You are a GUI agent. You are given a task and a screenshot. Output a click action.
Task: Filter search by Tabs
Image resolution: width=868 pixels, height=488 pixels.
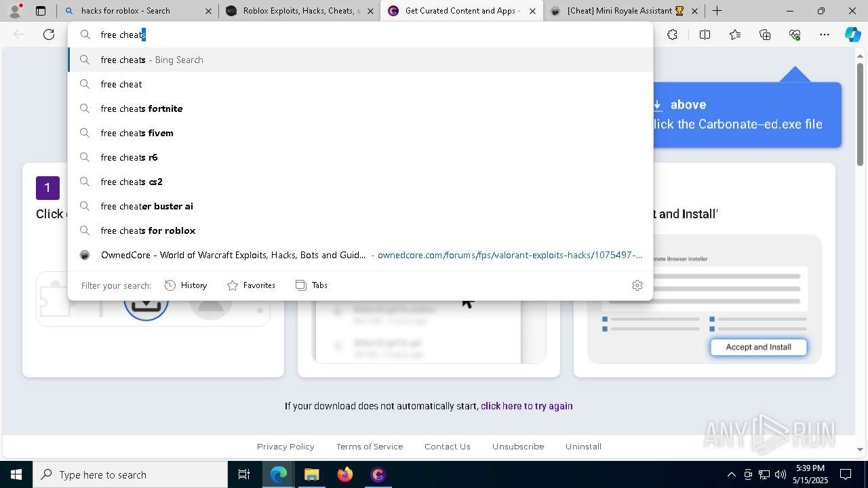coord(311,285)
